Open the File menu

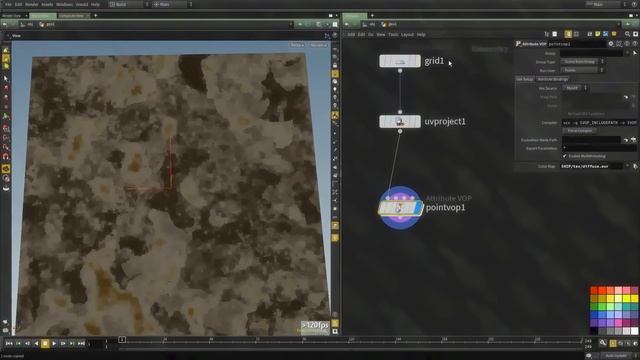(x=8, y=4)
